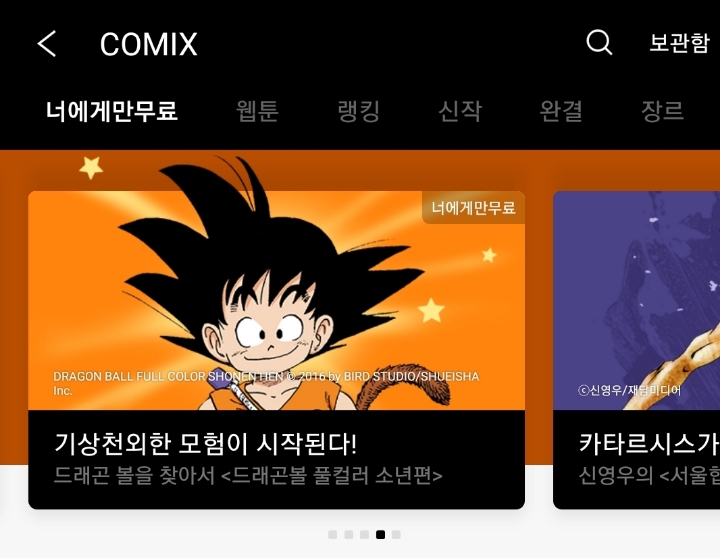The image size is (720, 558).
Task: Switch to the 랭킹 tab
Action: click(359, 111)
